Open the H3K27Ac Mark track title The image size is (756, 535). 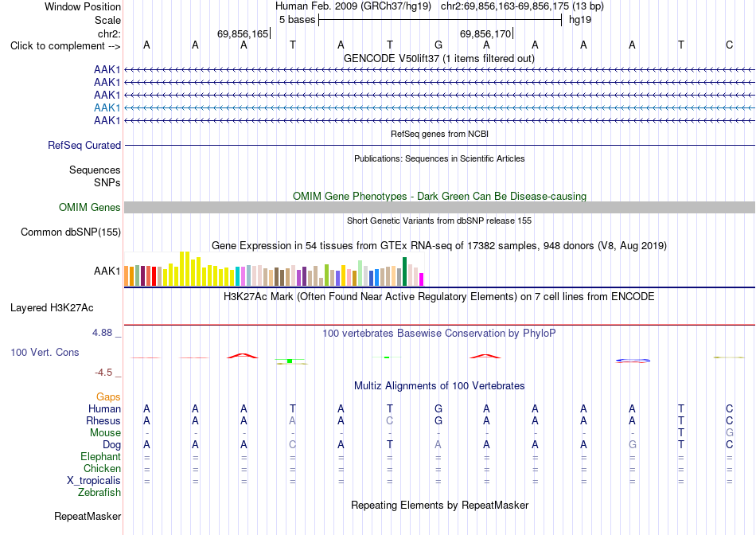pos(439,296)
